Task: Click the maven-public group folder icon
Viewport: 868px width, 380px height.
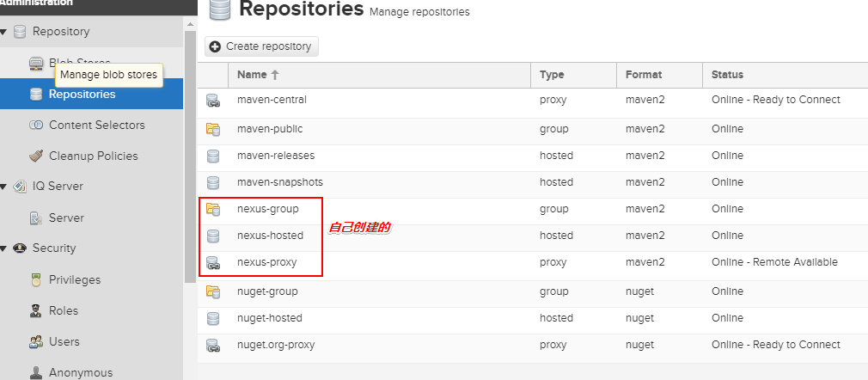Action: (213, 130)
